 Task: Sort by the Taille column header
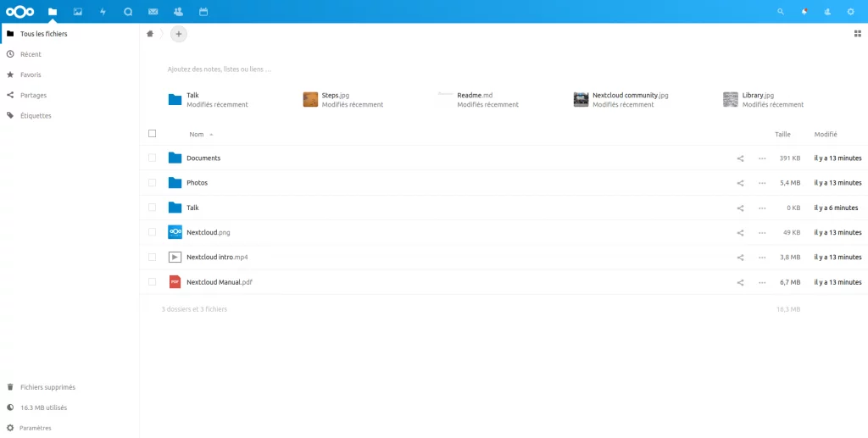click(x=782, y=135)
